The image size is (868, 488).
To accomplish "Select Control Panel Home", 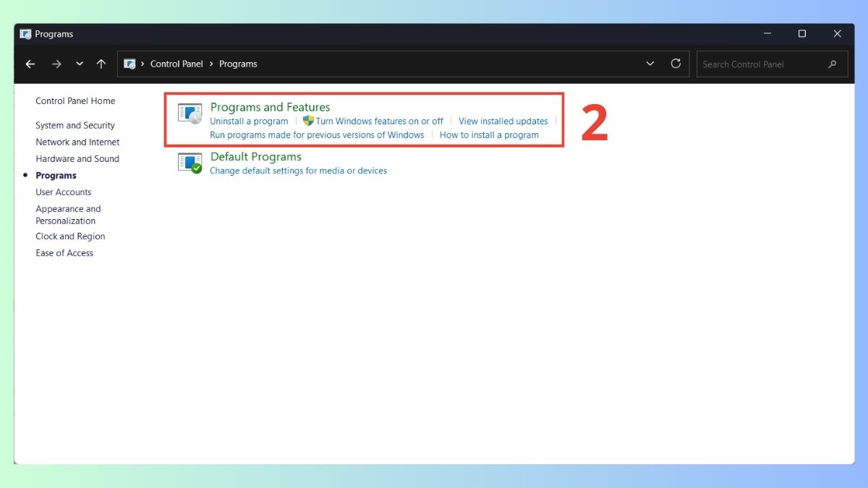I will (x=75, y=100).
